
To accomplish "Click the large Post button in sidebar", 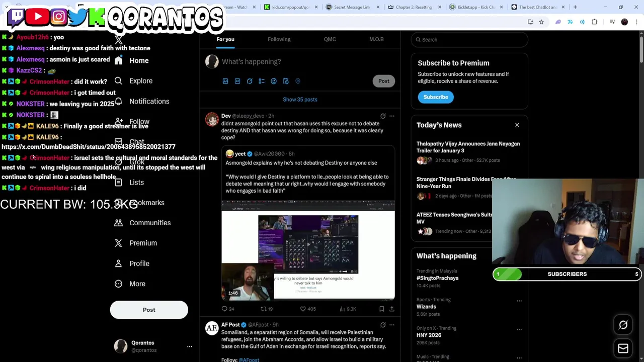I will click(149, 310).
